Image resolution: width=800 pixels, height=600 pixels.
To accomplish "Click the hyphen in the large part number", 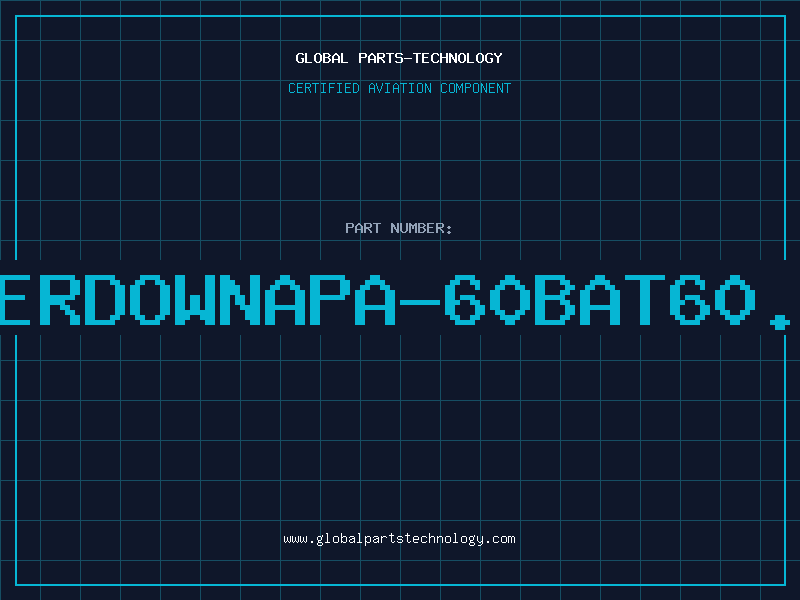I will point(420,302).
